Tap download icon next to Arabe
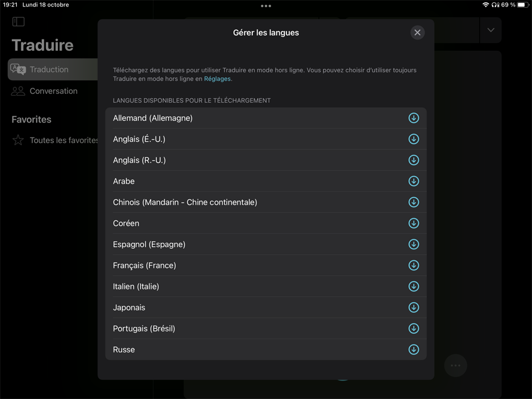Image resolution: width=532 pixels, height=399 pixels. click(413, 181)
